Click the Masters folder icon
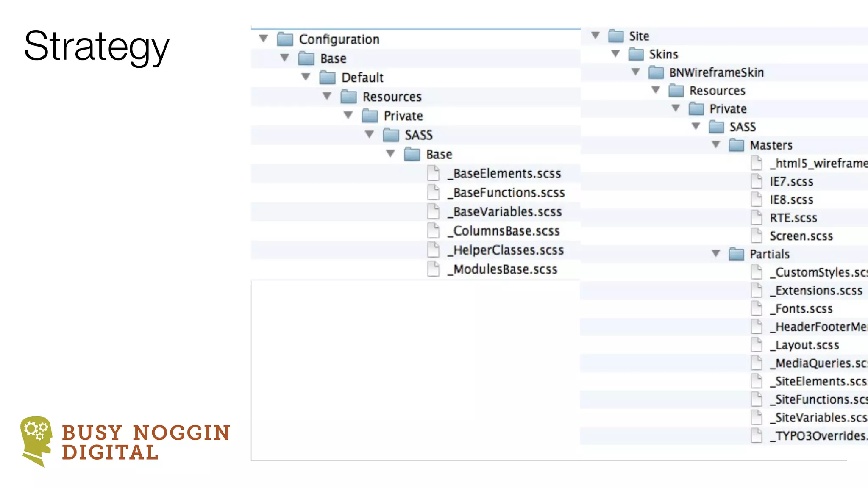This screenshot has width=868, height=488. point(736,145)
